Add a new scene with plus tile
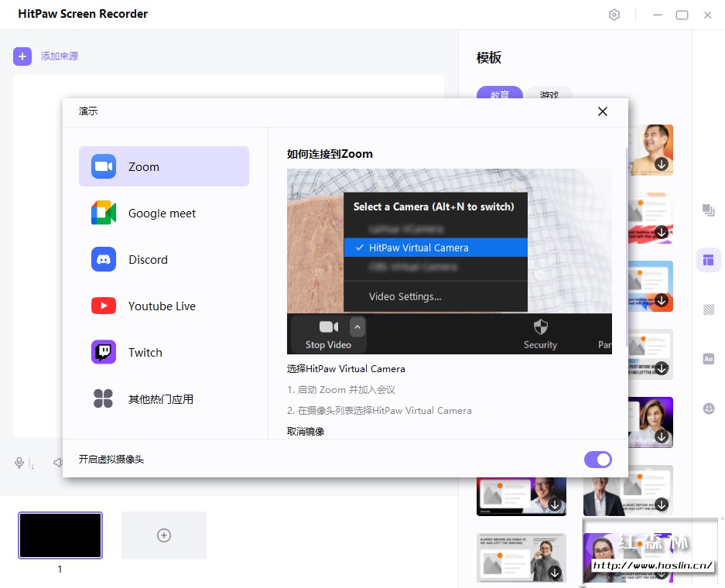This screenshot has width=725, height=588. 164,535
